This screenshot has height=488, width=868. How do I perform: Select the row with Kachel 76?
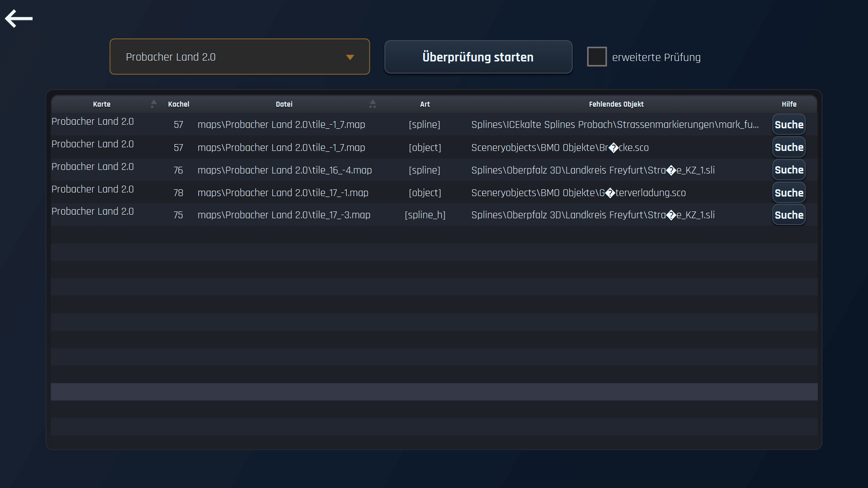[178, 170]
